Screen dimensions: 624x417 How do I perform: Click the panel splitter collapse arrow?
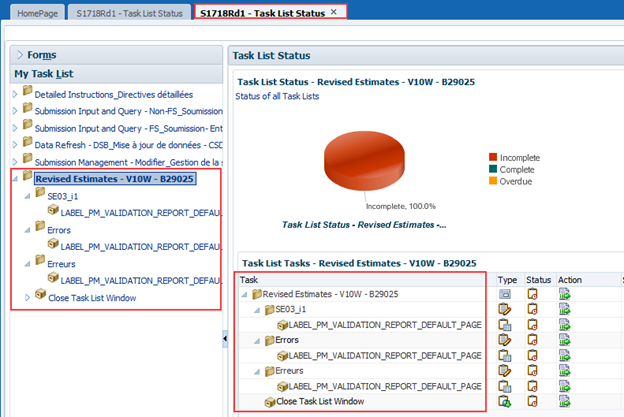pos(223,341)
